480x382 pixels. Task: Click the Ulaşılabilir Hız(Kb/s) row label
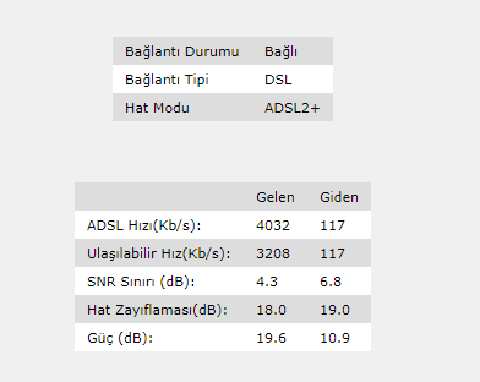[159, 254]
